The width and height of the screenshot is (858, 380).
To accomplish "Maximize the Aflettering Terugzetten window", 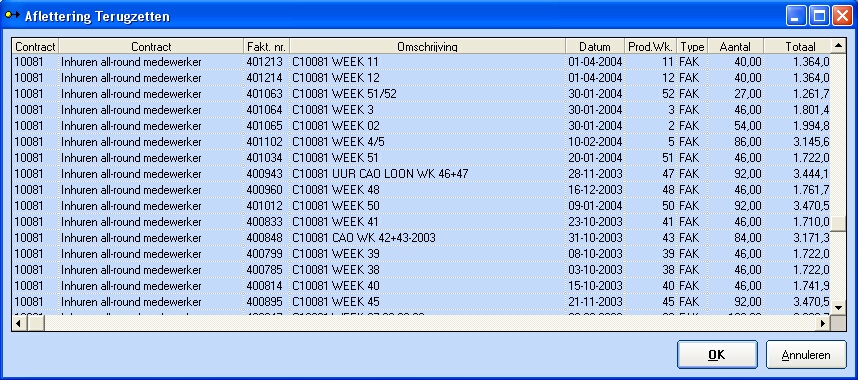I will point(820,16).
